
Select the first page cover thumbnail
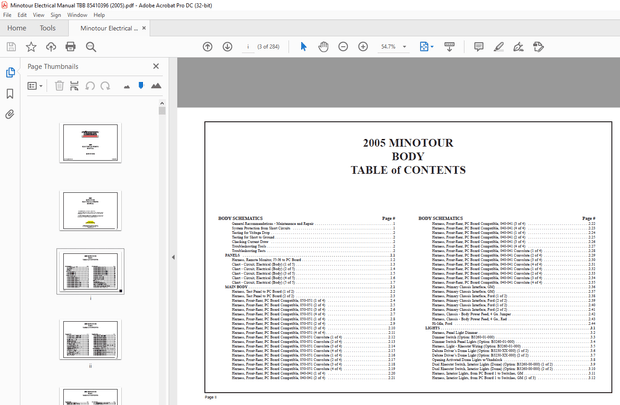point(91,142)
